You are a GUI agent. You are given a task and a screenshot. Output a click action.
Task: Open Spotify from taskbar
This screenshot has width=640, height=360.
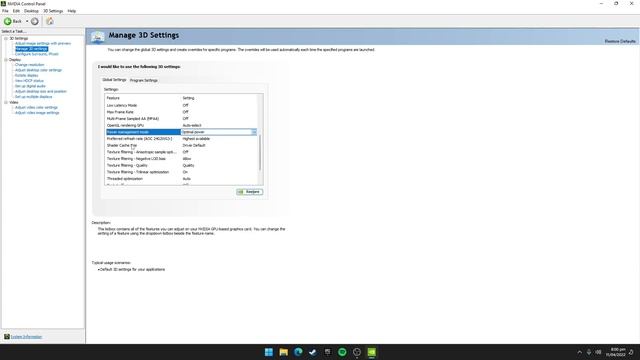[x=342, y=352]
